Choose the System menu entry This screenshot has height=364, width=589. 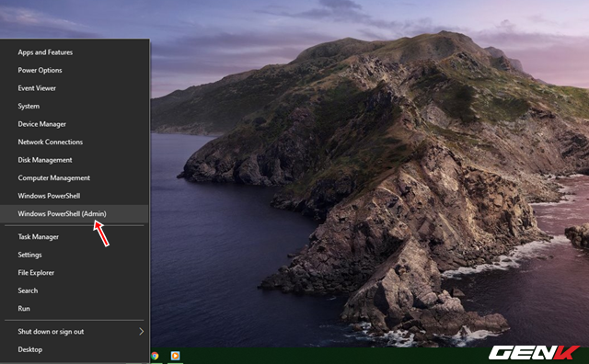pos(75,107)
